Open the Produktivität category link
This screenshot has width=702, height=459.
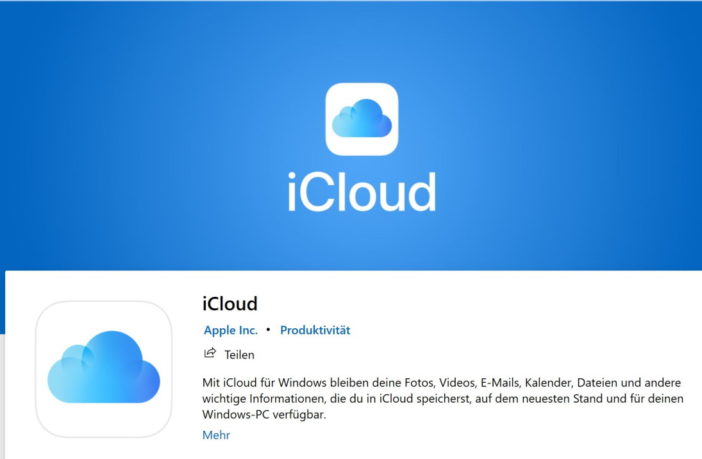(x=315, y=330)
